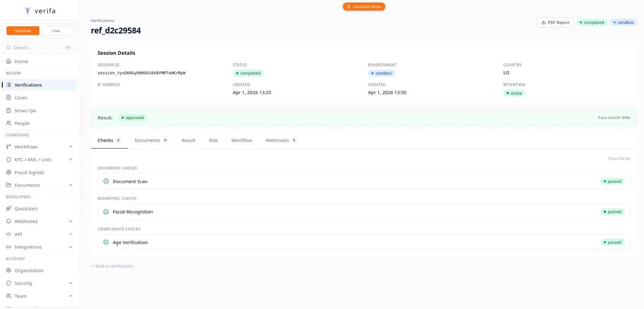
Task: Click the Organization gear icon
Action: [x=8, y=270]
